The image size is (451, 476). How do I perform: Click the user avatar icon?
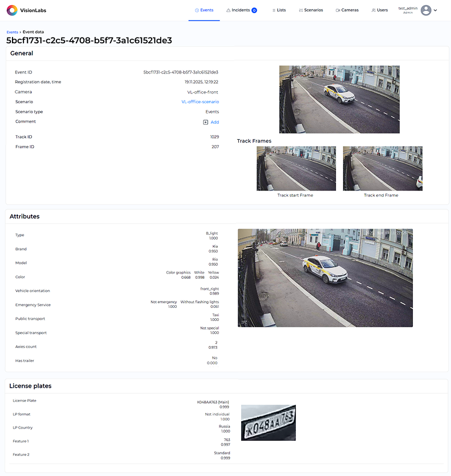[426, 10]
